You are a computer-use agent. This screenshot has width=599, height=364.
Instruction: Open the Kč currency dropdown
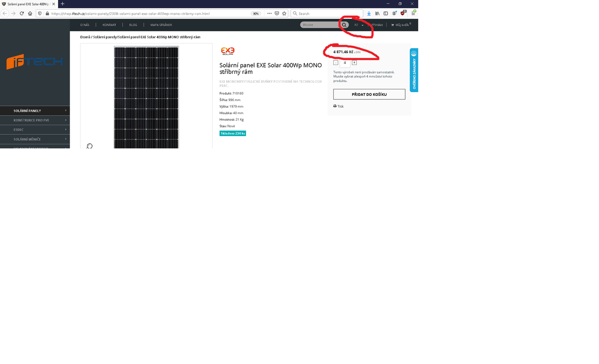pyautogui.click(x=359, y=25)
